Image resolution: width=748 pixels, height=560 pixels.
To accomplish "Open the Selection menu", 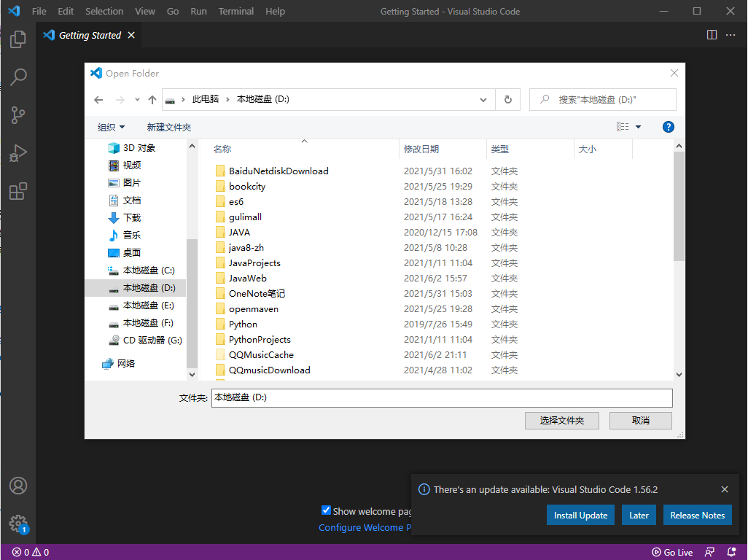I will 104,11.
